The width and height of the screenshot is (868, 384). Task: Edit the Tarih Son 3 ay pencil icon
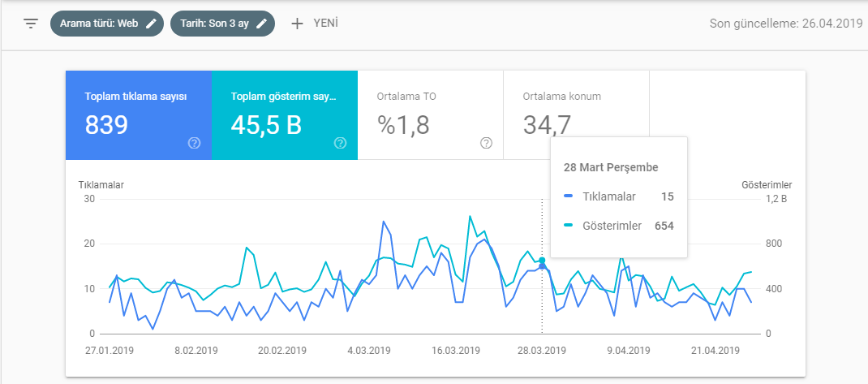(261, 24)
